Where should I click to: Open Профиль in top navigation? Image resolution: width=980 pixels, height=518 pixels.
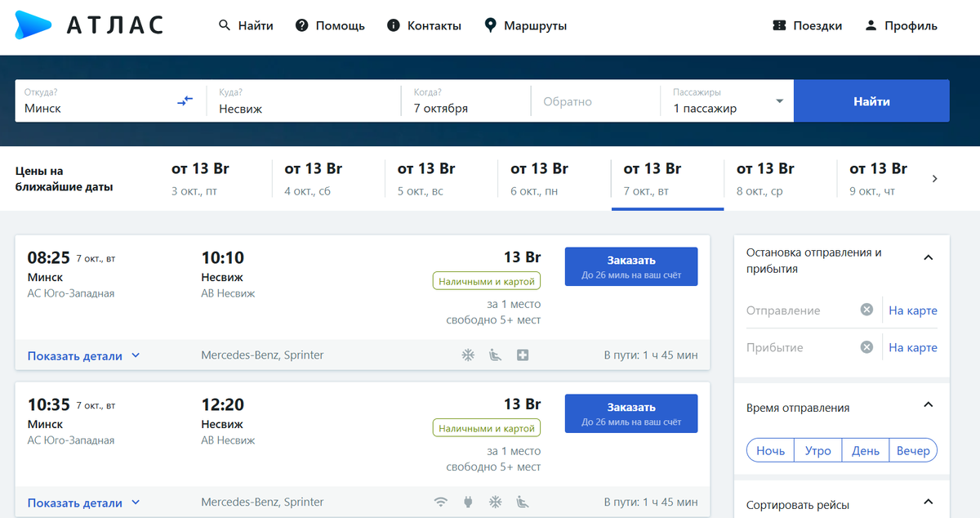[x=901, y=25]
